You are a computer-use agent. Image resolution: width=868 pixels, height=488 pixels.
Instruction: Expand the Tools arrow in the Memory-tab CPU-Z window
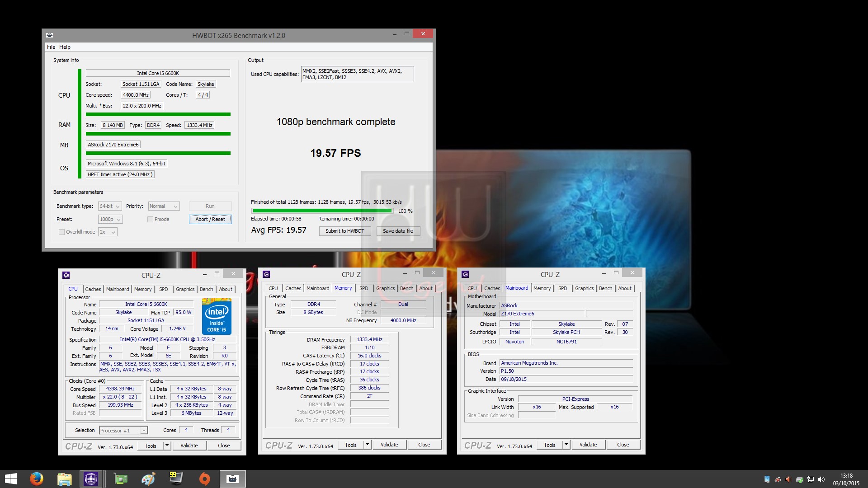(367, 445)
